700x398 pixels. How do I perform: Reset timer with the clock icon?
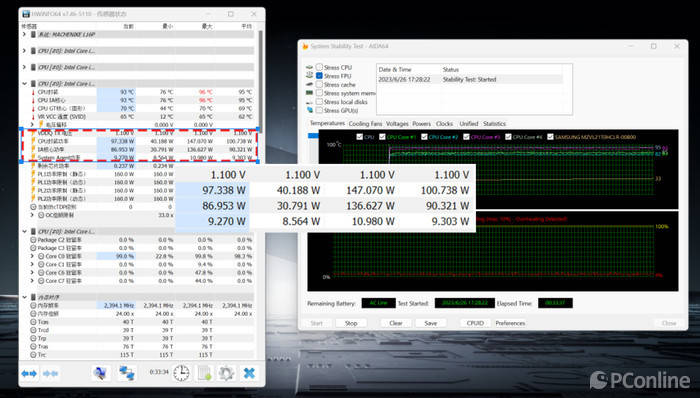click(181, 373)
